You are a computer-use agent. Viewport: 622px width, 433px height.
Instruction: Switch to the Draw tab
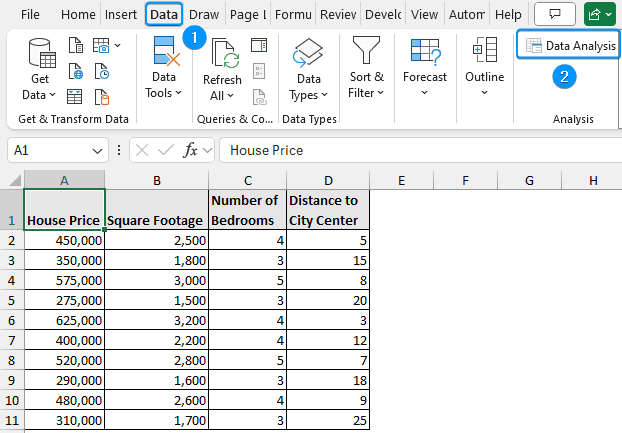pyautogui.click(x=204, y=14)
